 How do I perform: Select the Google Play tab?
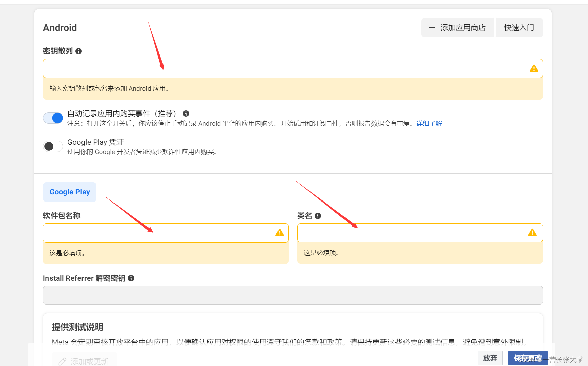69,192
